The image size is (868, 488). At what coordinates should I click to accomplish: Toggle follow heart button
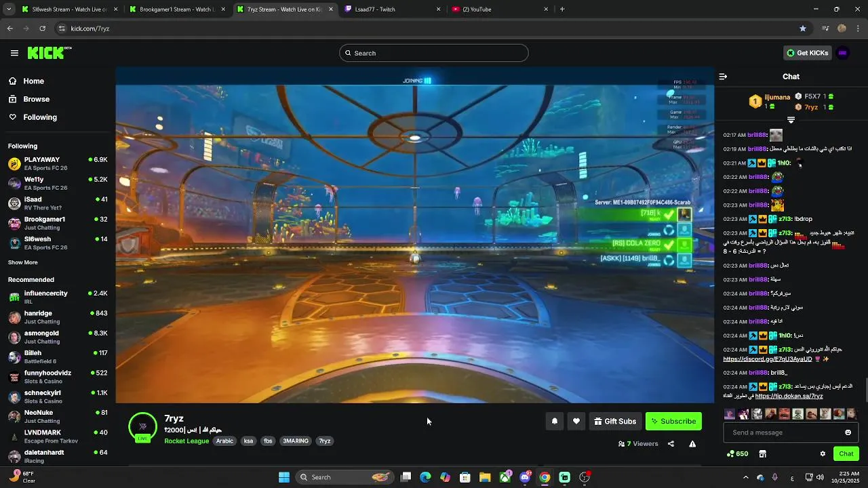[576, 421]
